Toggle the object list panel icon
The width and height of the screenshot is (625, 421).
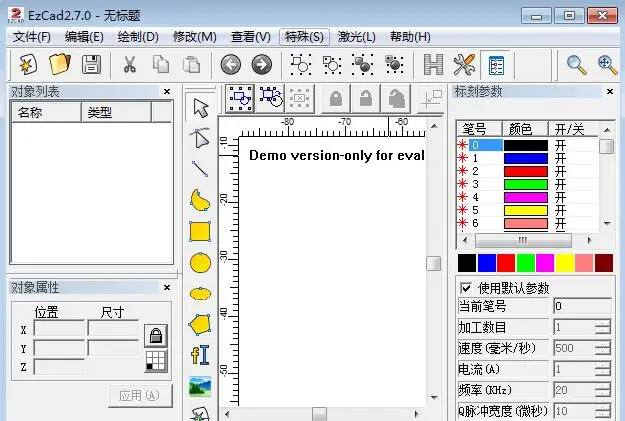(x=495, y=65)
